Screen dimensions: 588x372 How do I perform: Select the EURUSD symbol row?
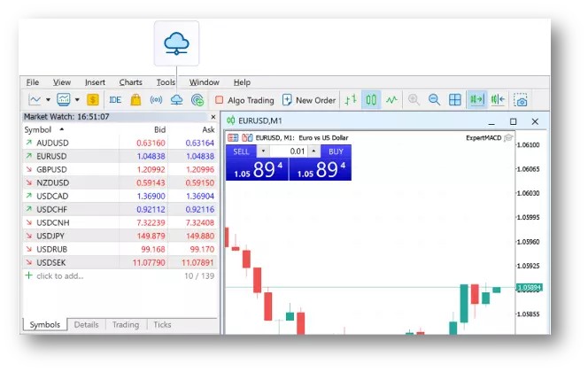point(120,156)
